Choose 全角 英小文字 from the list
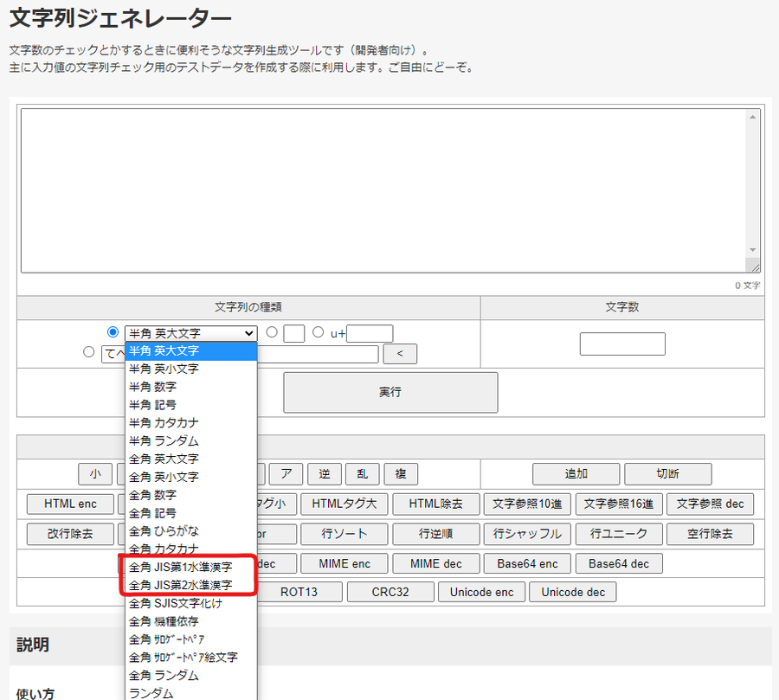This screenshot has width=779, height=700. point(190,477)
